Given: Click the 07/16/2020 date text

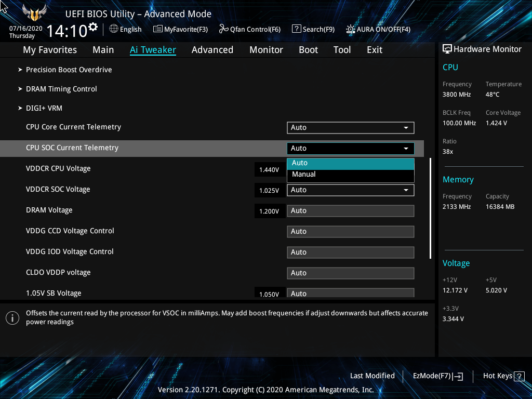Looking at the screenshot, I should [26, 29].
